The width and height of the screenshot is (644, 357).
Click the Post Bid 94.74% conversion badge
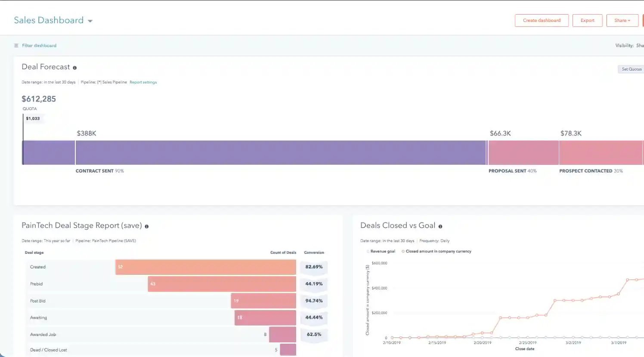pyautogui.click(x=314, y=301)
